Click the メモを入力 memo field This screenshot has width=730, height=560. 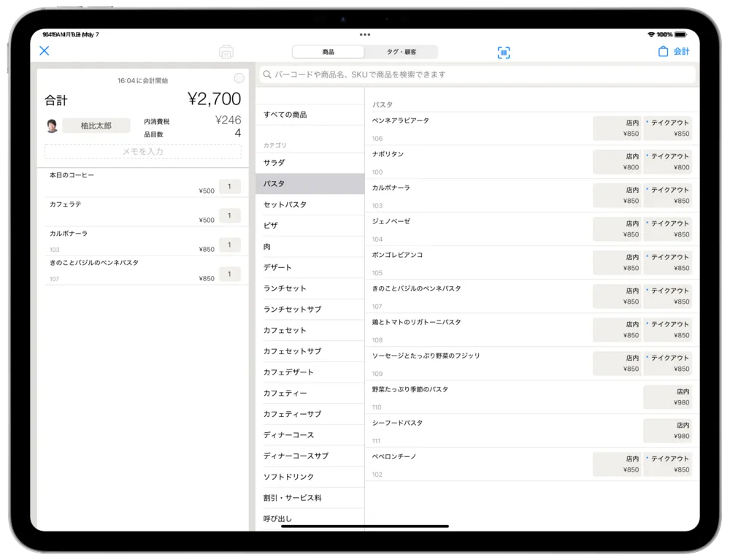[x=143, y=151]
